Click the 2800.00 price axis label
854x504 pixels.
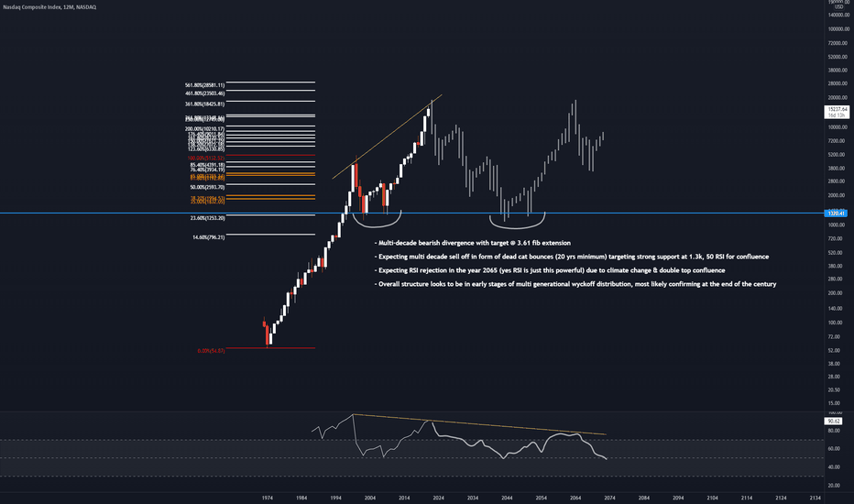838,181
